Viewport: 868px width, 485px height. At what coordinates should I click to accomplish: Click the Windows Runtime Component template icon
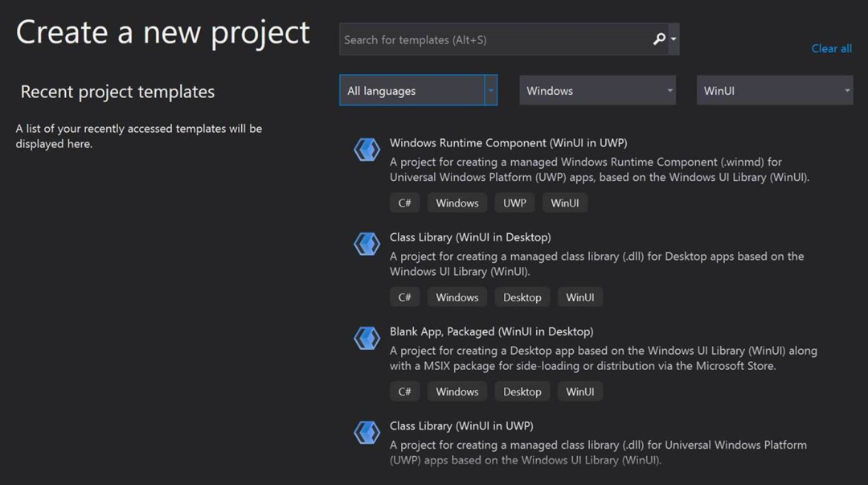click(x=367, y=150)
